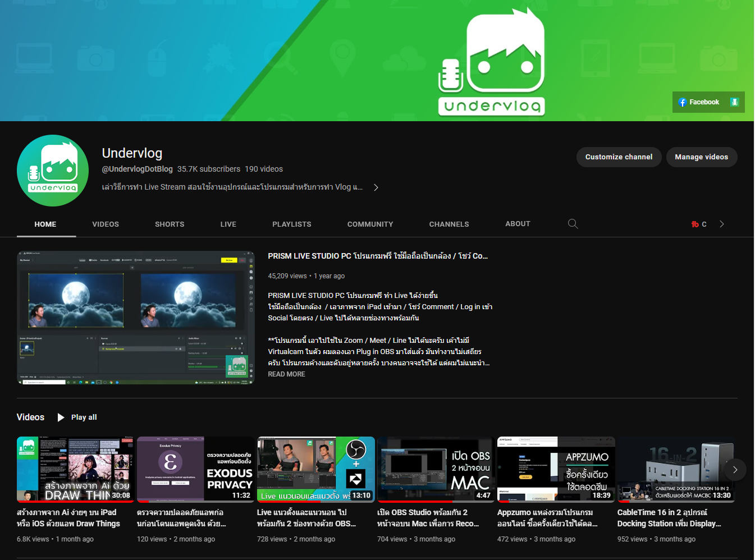Image resolution: width=755 pixels, height=560 pixels.
Task: Expand the channel description with its arrow
Action: click(376, 187)
